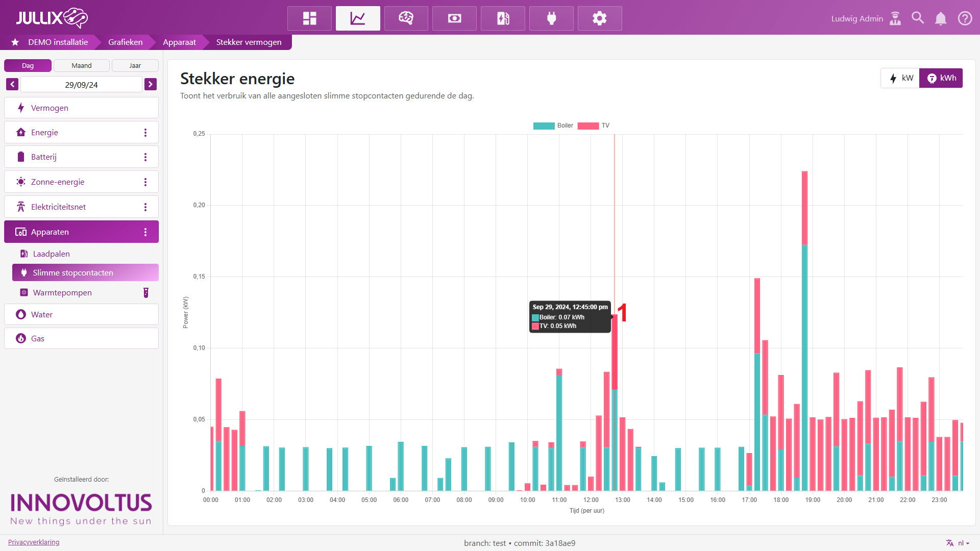Open Batterij three-dot options menu
Image resolution: width=980 pixels, height=551 pixels.
[x=145, y=157]
